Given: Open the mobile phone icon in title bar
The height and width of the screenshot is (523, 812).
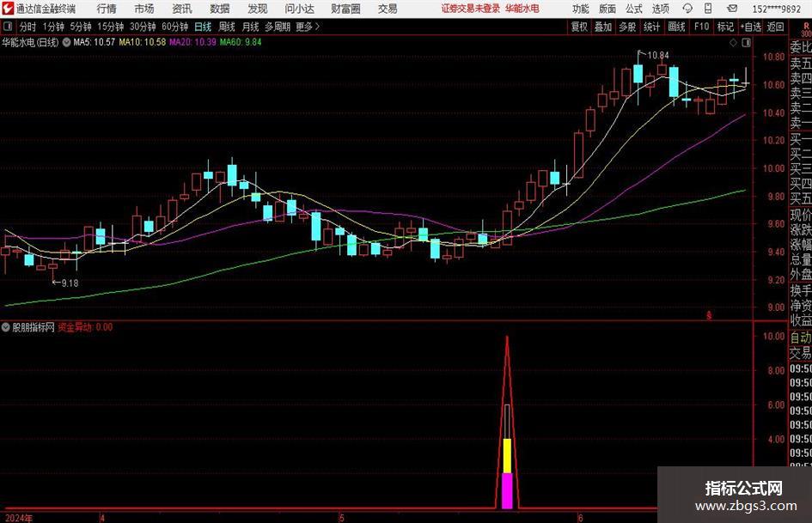Looking at the screenshot, I should (x=708, y=9).
